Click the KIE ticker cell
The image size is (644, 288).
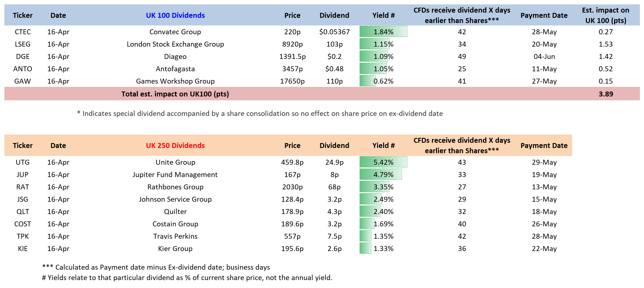pos(23,249)
